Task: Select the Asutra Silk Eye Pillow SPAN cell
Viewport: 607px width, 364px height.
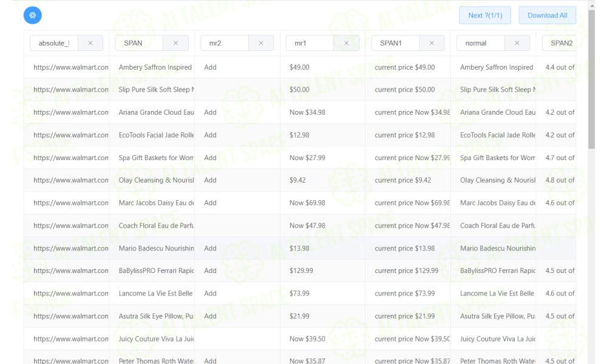Action: tap(152, 317)
